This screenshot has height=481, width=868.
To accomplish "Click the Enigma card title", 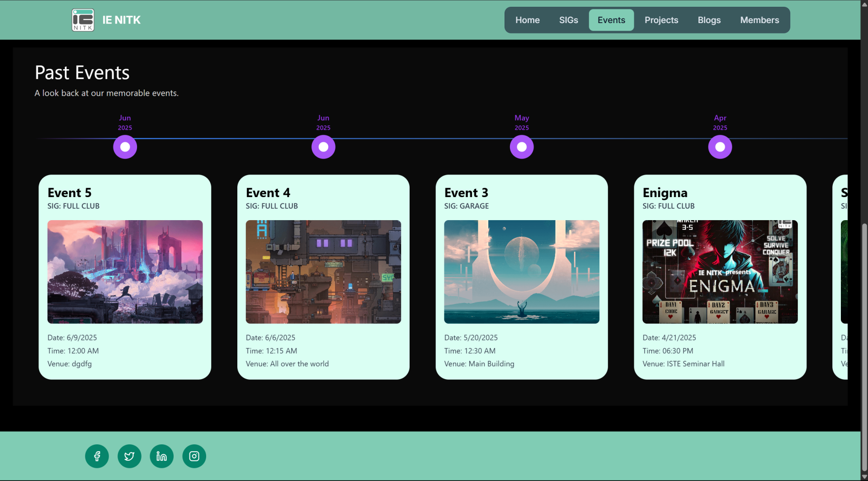I will [x=665, y=193].
